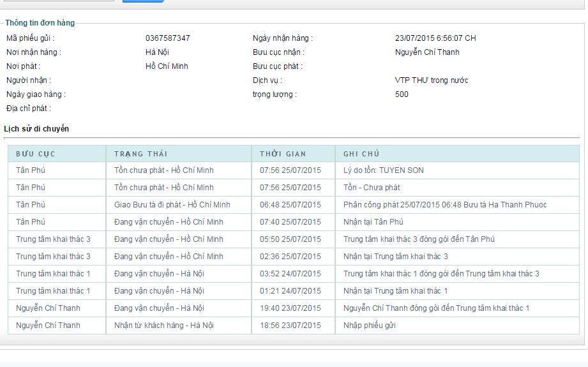Click the THỜI GIAN column header
Viewport: 588px width, 367px height.
(x=283, y=154)
